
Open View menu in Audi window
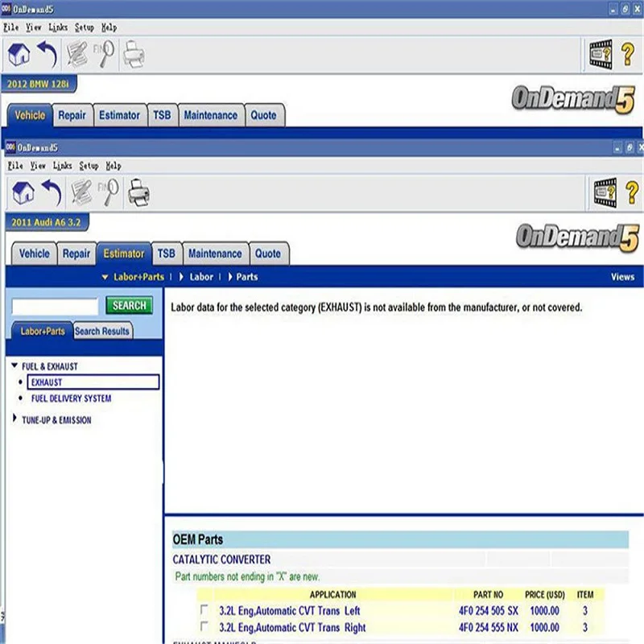(38, 166)
